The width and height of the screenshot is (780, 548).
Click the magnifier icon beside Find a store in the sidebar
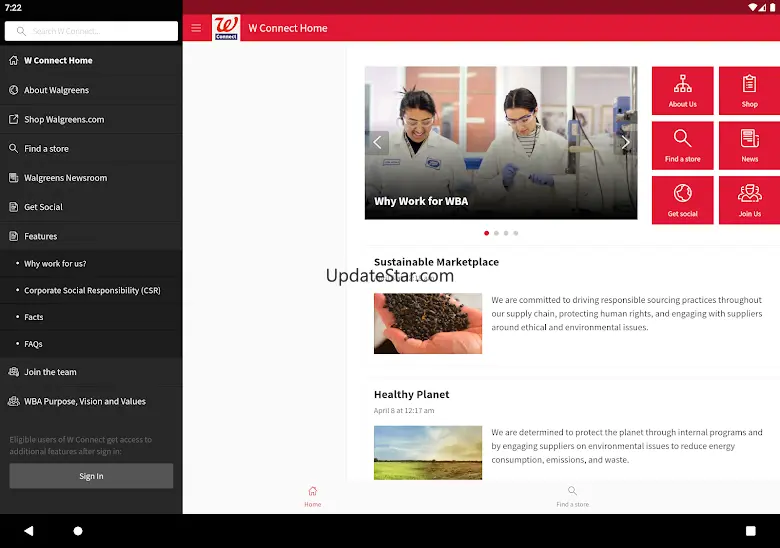tap(13, 148)
